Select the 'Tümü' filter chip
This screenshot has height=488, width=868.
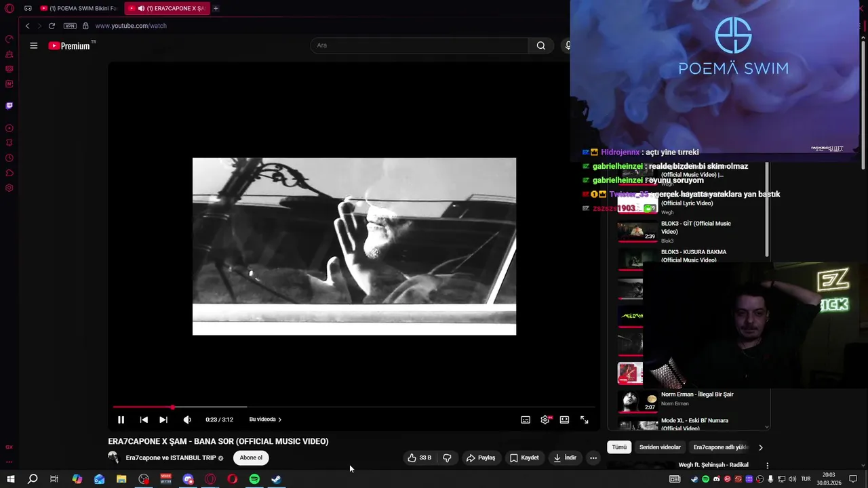tap(620, 447)
